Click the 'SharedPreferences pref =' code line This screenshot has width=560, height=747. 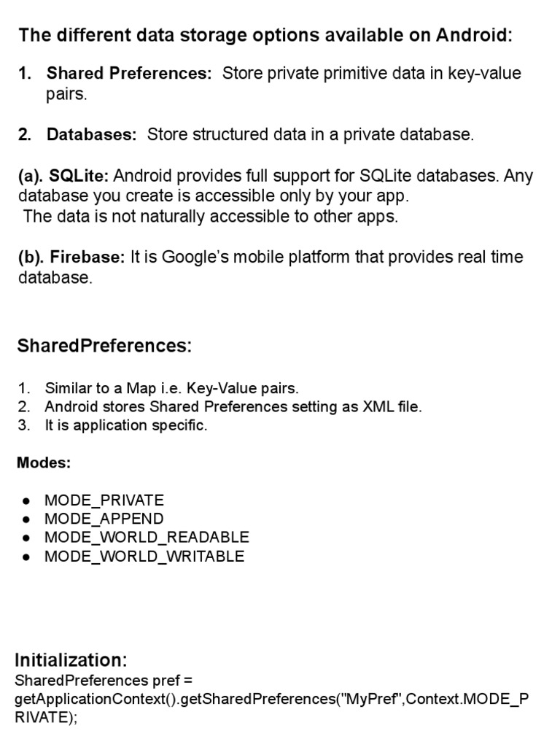pyautogui.click(x=104, y=681)
